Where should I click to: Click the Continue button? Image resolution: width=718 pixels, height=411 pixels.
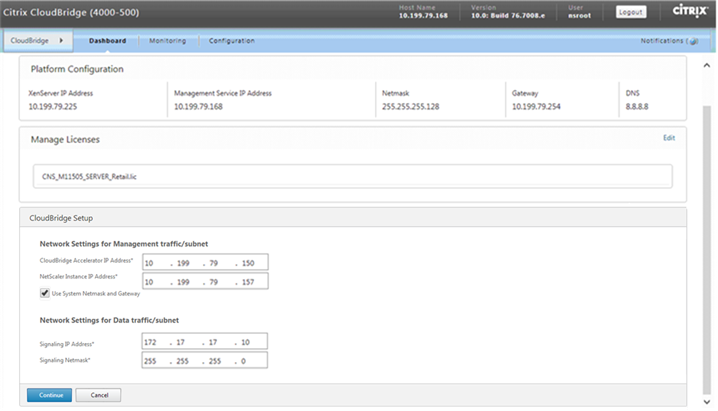coord(49,395)
